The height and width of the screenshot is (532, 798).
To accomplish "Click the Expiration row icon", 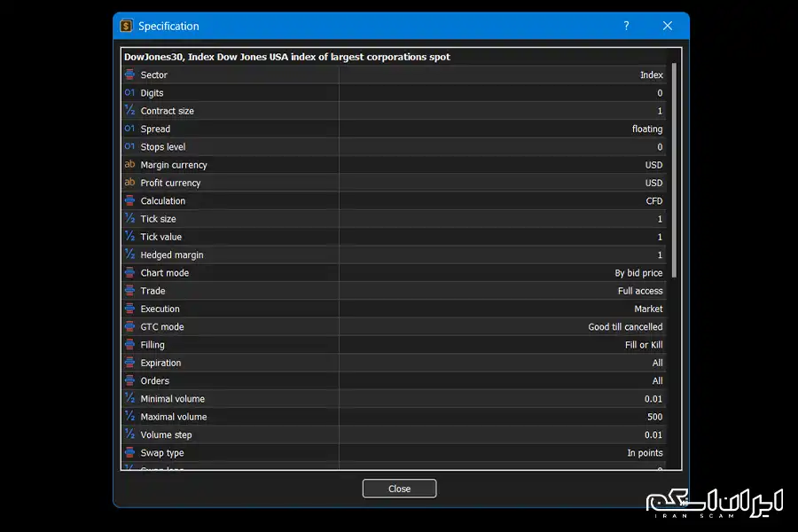I will [x=129, y=363].
